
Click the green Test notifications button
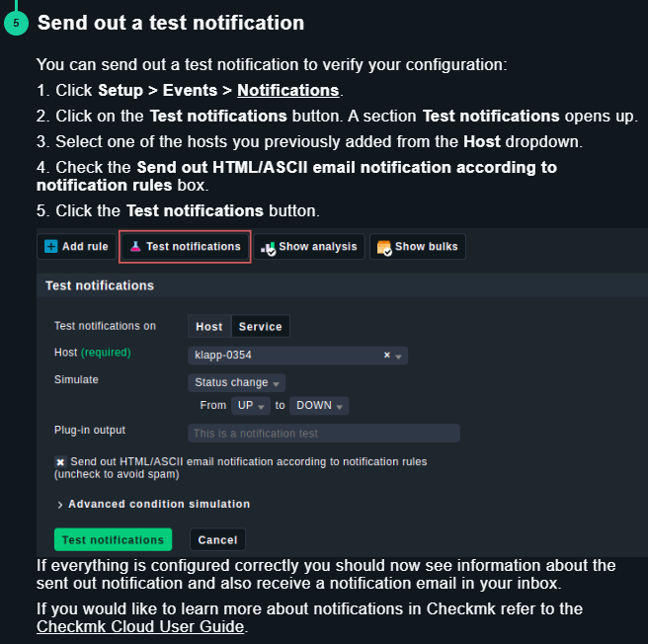(113, 540)
